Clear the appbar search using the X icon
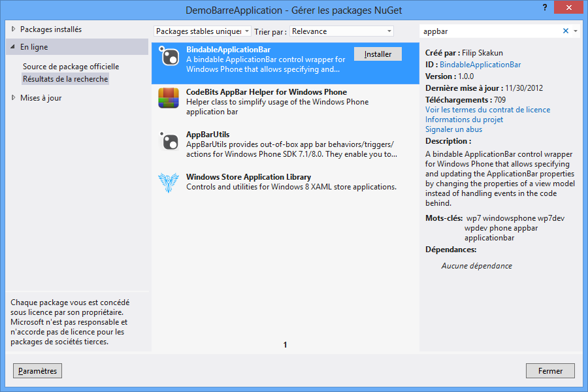The image size is (588, 392). 566,31
